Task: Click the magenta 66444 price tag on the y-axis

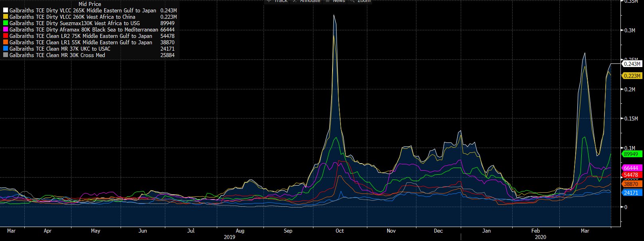Action: [632, 168]
